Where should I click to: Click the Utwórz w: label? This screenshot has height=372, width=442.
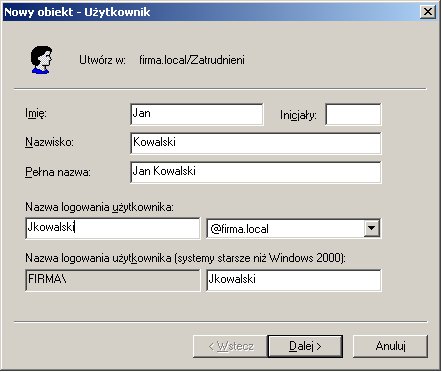(x=102, y=60)
